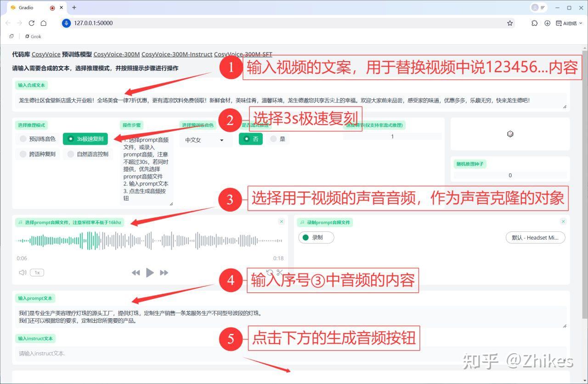The width and height of the screenshot is (588, 384).
Task: Roll the dice for random seed
Action: (510, 134)
